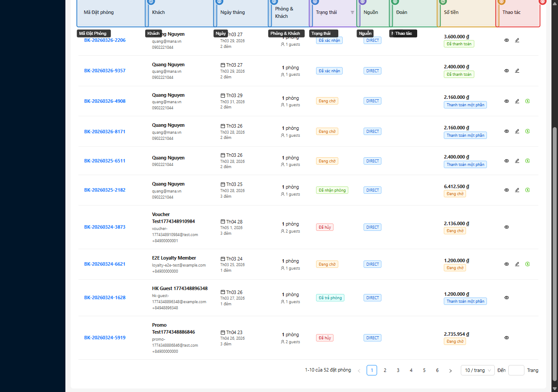The height and width of the screenshot is (392, 558).
Task: Edit booking BK-20260326-9357 with pencil icon
Action: 517,71
